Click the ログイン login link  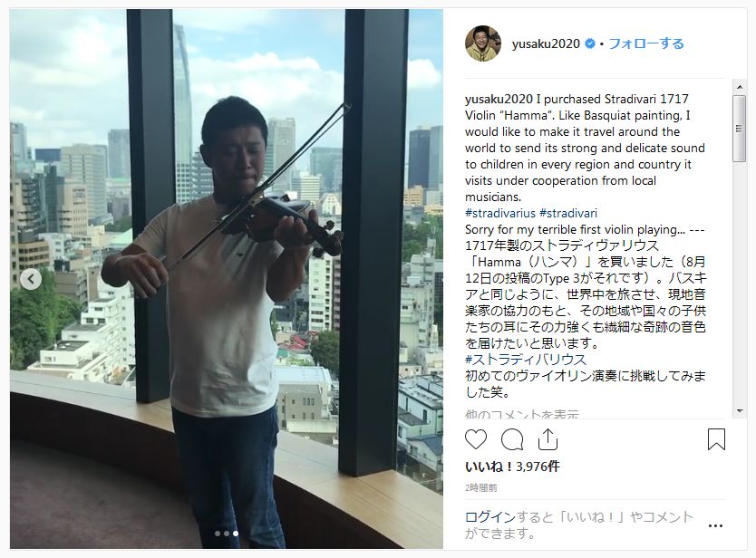(x=489, y=517)
